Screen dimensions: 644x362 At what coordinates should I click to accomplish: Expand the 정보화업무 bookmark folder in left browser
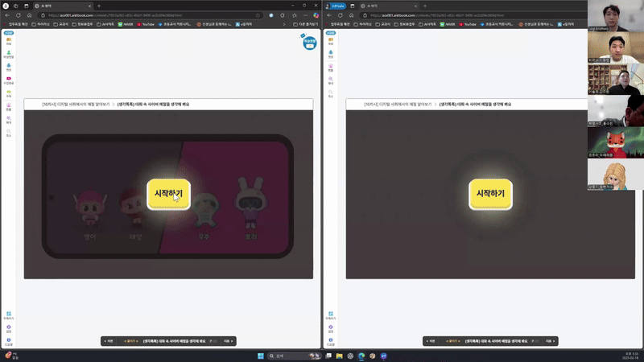point(83,24)
